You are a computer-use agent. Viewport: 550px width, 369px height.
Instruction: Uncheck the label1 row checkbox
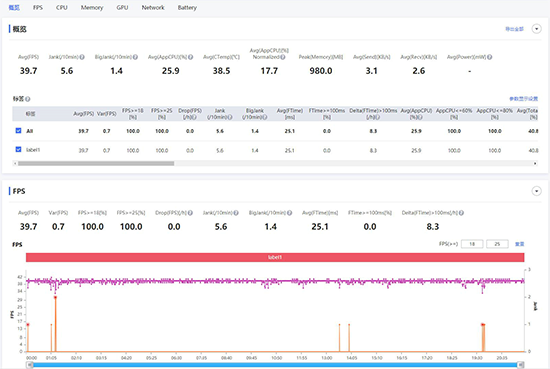click(x=18, y=149)
